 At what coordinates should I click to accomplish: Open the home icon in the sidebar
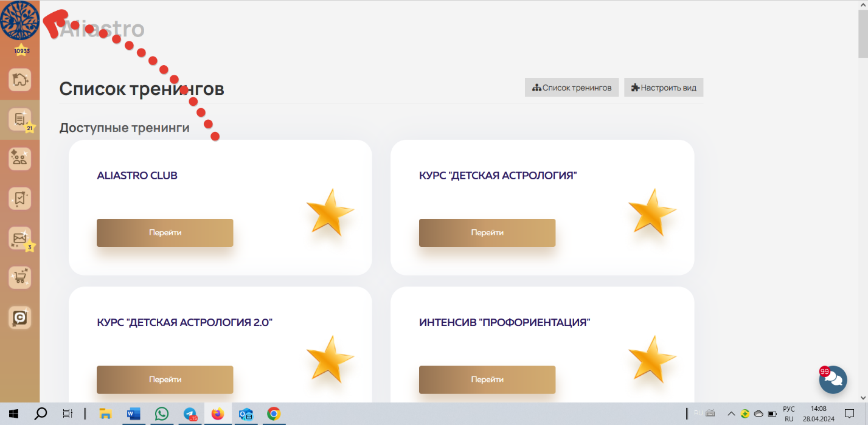[19, 80]
